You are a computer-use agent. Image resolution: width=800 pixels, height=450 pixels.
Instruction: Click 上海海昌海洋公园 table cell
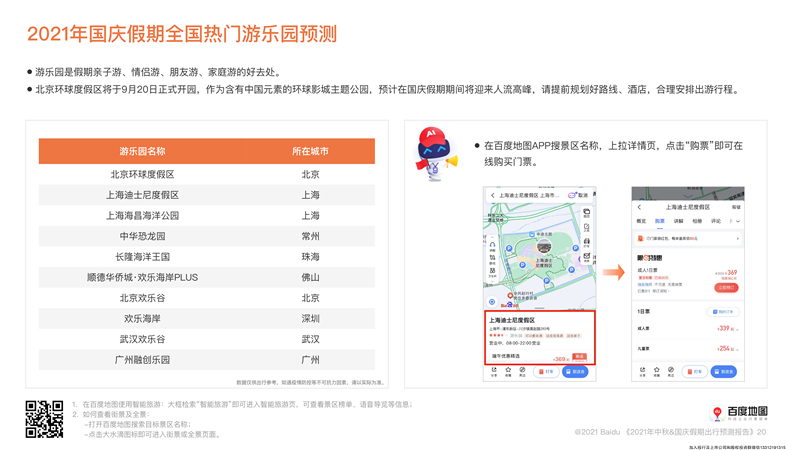142,215
